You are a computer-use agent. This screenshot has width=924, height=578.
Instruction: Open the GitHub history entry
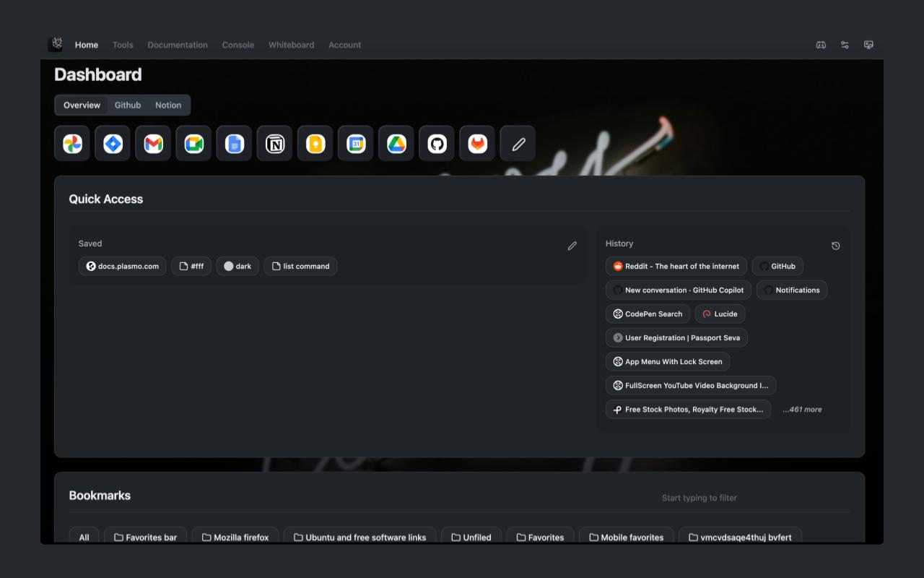point(777,266)
